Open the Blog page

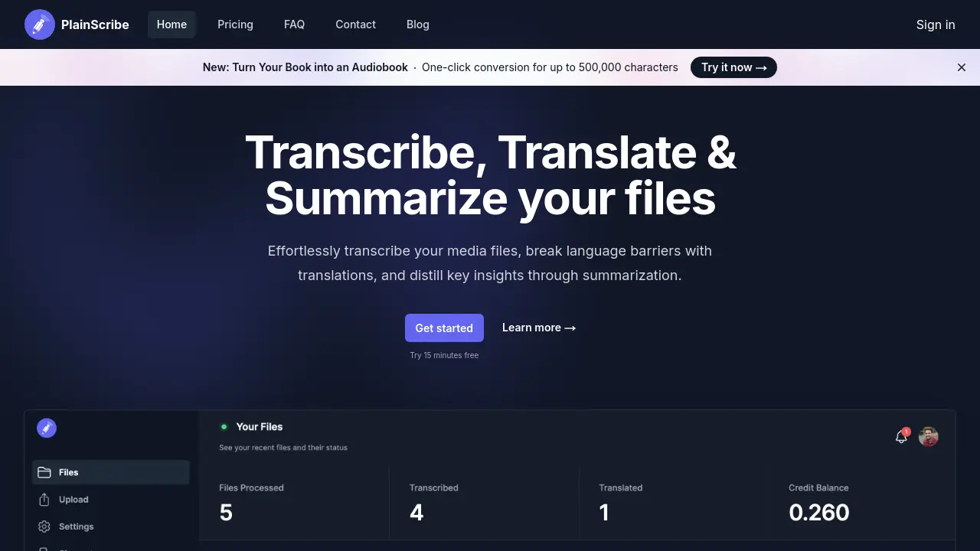(417, 24)
